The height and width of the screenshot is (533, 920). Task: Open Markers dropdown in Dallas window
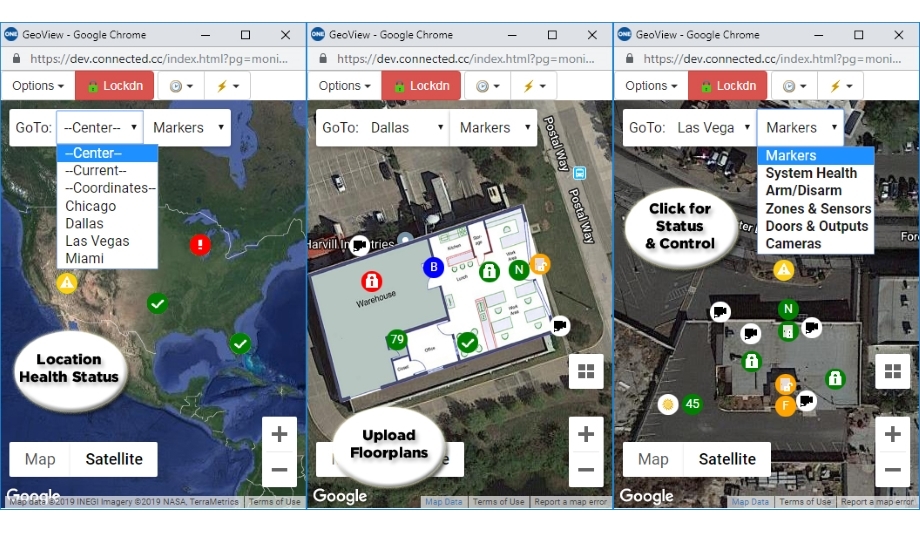494,127
